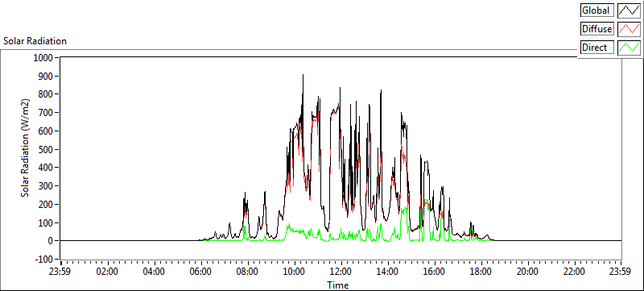
Task: Click the 20:00 time axis label
Action: tap(527, 272)
